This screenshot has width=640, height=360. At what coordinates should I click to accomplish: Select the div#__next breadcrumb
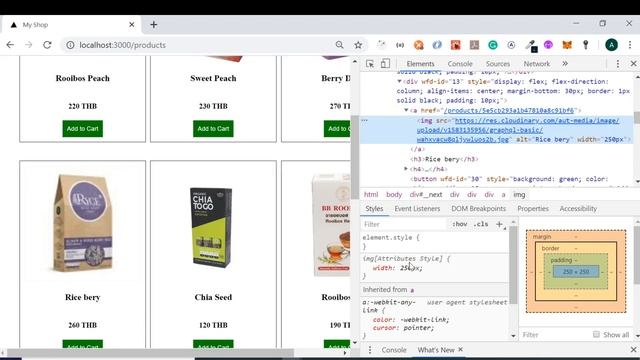pyautogui.click(x=426, y=195)
